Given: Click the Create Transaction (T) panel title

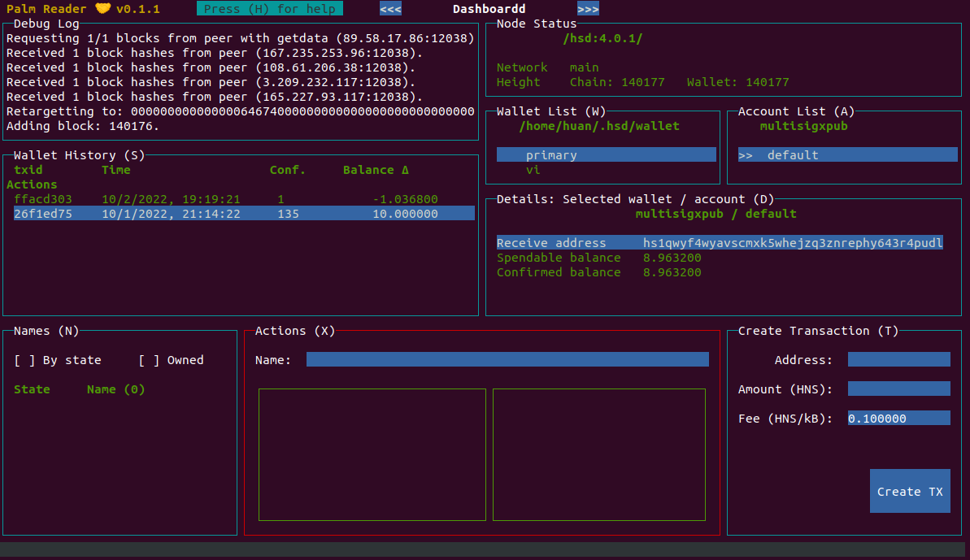Looking at the screenshot, I should tap(819, 331).
